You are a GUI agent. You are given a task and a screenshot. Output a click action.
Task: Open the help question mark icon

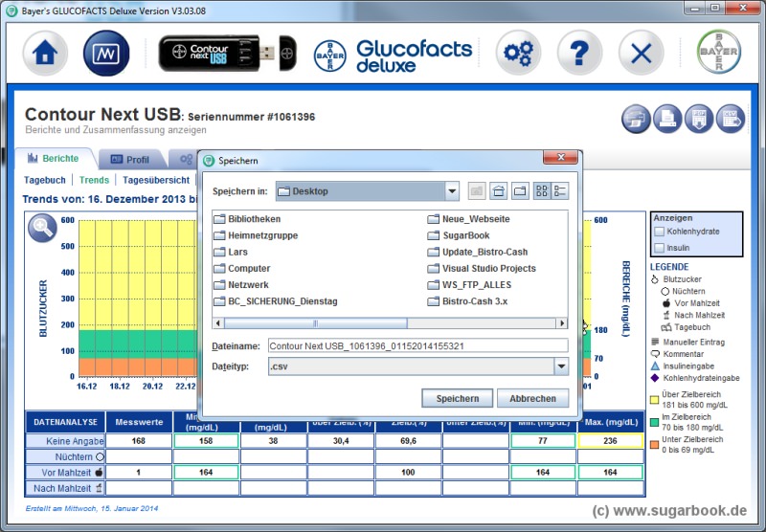579,53
